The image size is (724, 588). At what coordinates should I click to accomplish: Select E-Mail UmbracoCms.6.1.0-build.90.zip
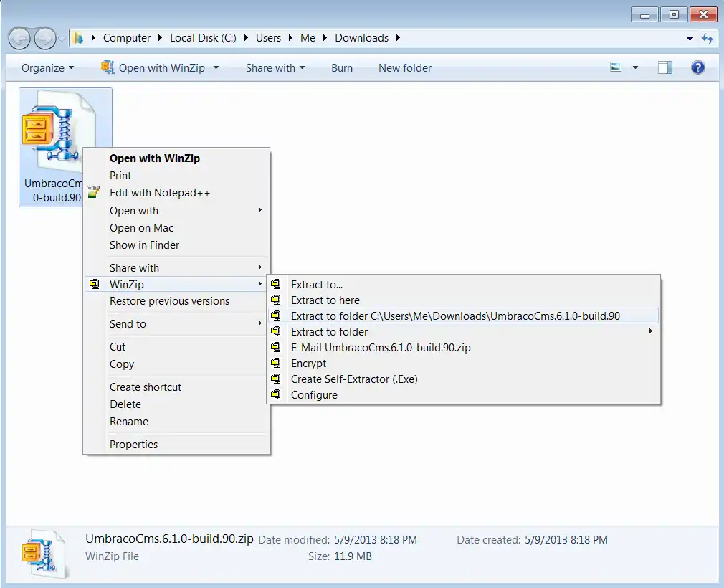click(464, 347)
